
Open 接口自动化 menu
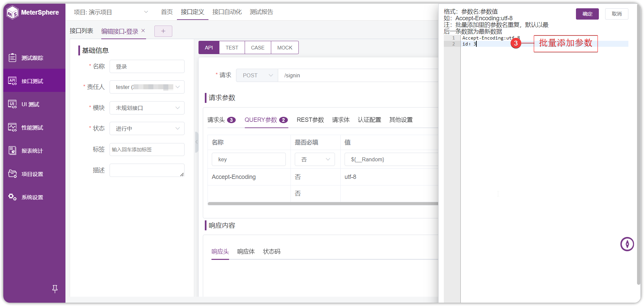pos(227,12)
